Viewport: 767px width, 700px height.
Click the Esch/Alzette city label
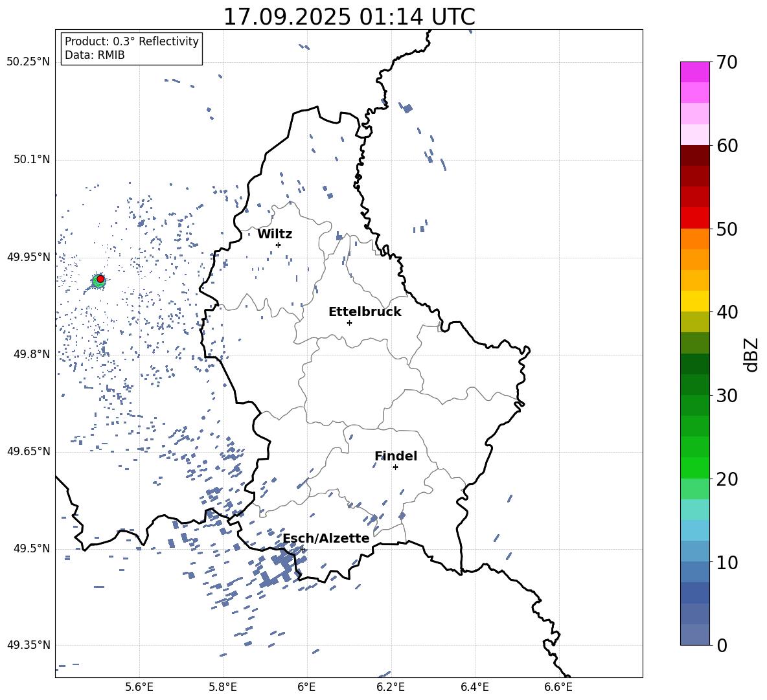326,538
